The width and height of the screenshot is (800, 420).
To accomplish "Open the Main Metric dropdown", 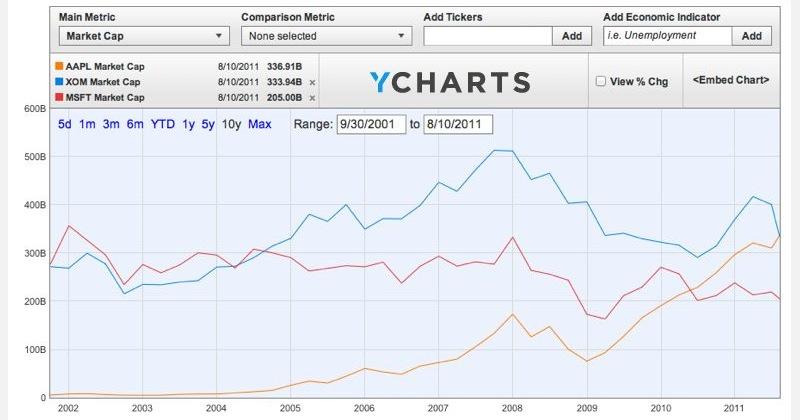I will (144, 36).
